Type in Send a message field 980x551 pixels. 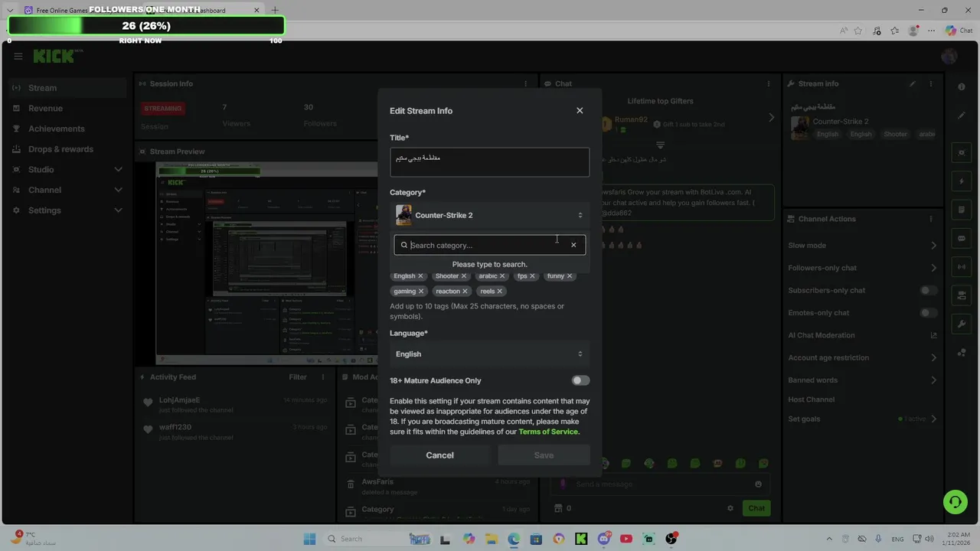(658, 484)
